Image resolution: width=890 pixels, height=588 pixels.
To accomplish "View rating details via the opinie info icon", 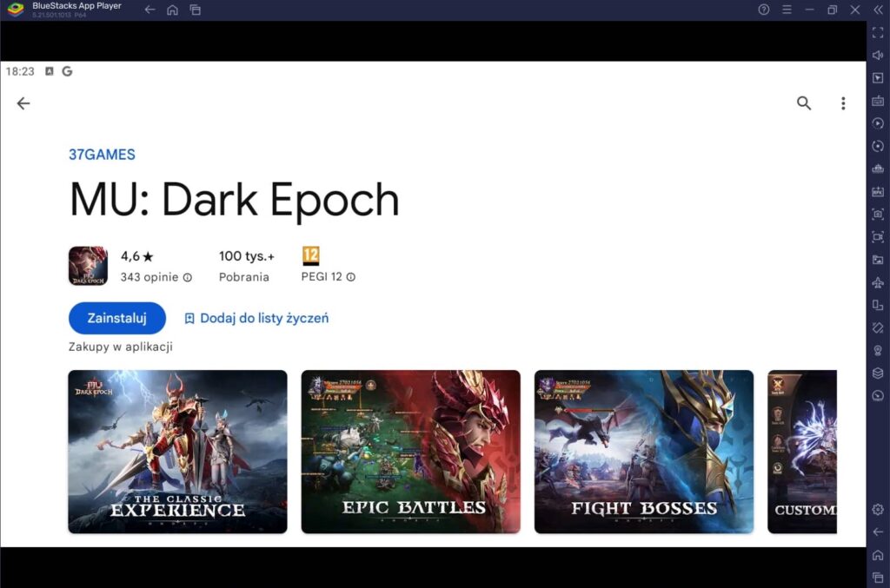I will point(189,278).
